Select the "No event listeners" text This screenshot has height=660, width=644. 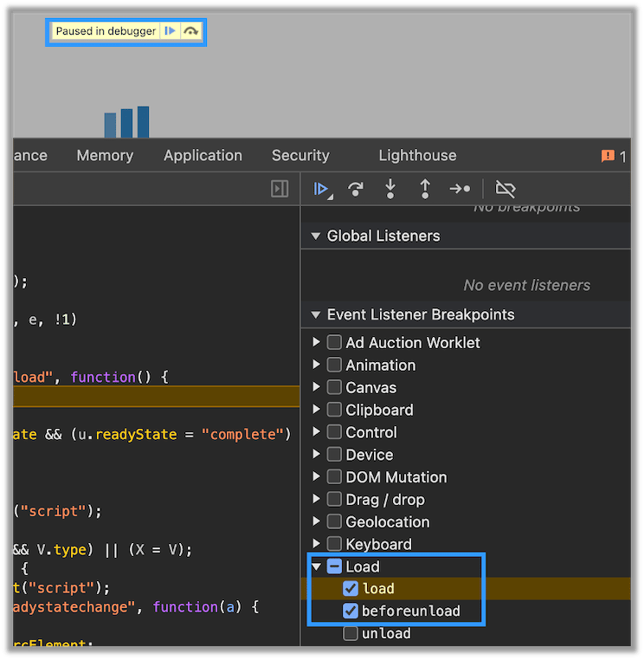[x=526, y=285]
